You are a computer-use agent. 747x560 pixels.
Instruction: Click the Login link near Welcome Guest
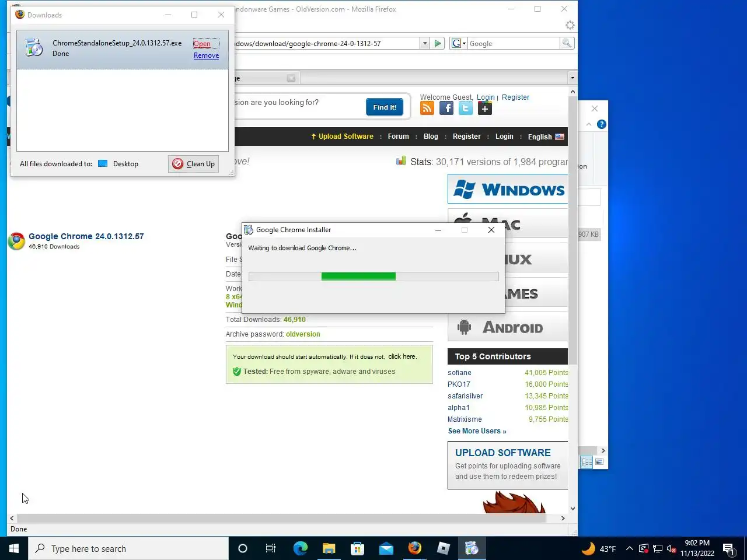(486, 97)
